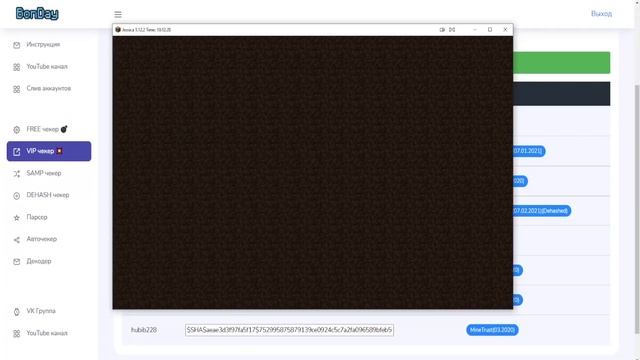The image size is (640, 360).
Task: Click the hubib228 username cell
Action: [144, 330]
